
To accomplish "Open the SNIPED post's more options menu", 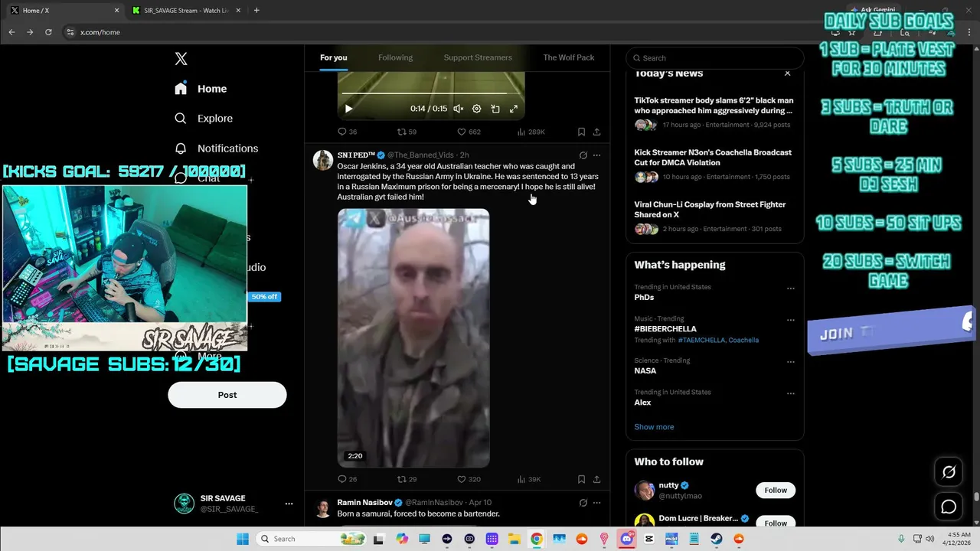I will pyautogui.click(x=596, y=155).
